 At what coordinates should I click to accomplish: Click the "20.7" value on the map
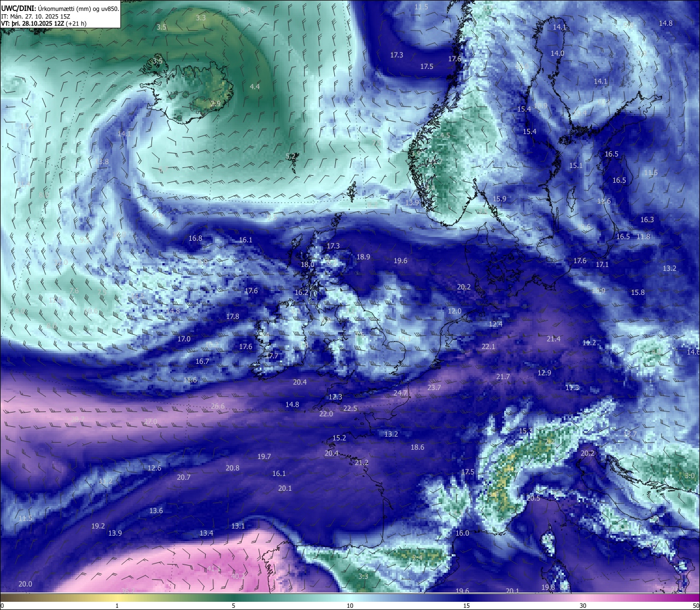point(184,477)
